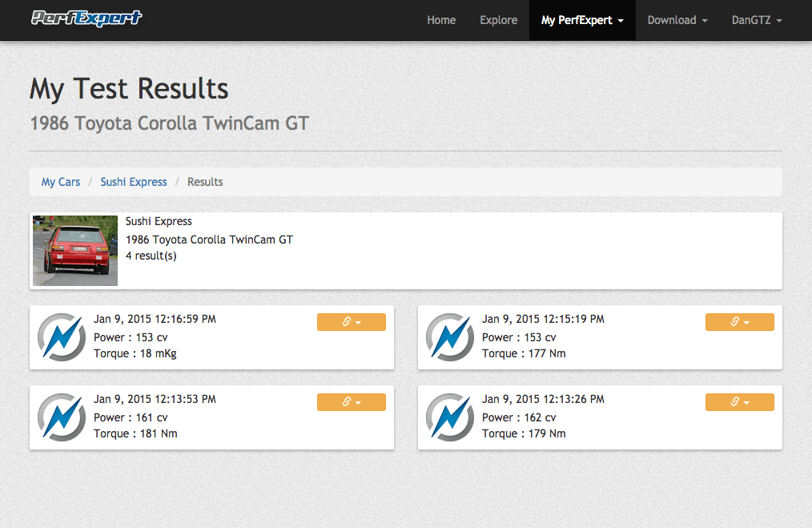Click the My Test Results heading
The image size is (812, 528).
coord(129,89)
